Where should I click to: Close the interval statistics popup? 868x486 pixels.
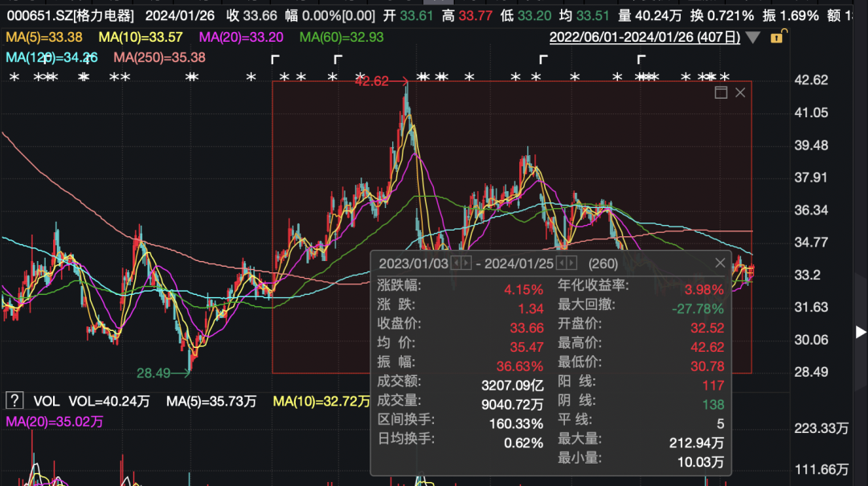719,263
